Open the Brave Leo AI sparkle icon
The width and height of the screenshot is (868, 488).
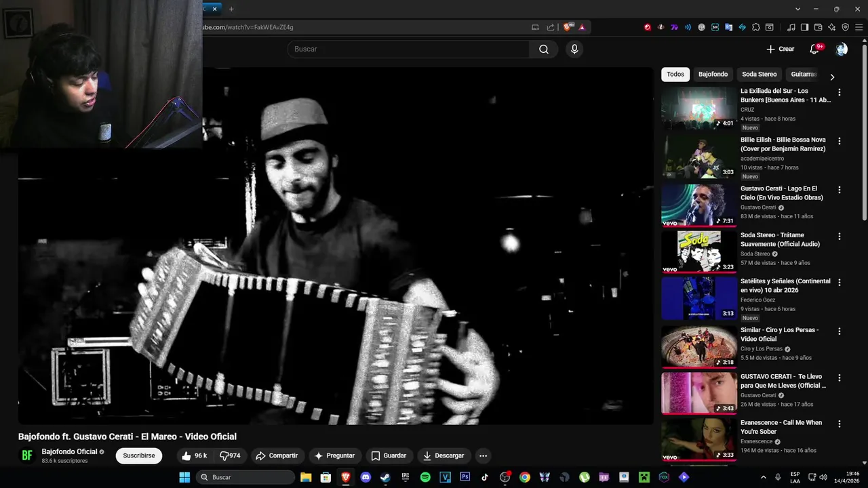tap(831, 27)
